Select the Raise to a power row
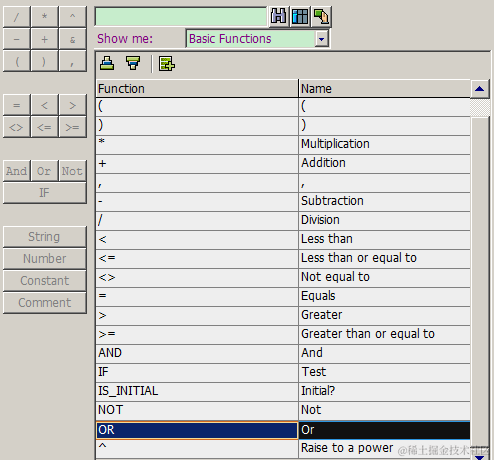494x460 pixels. pos(283,449)
